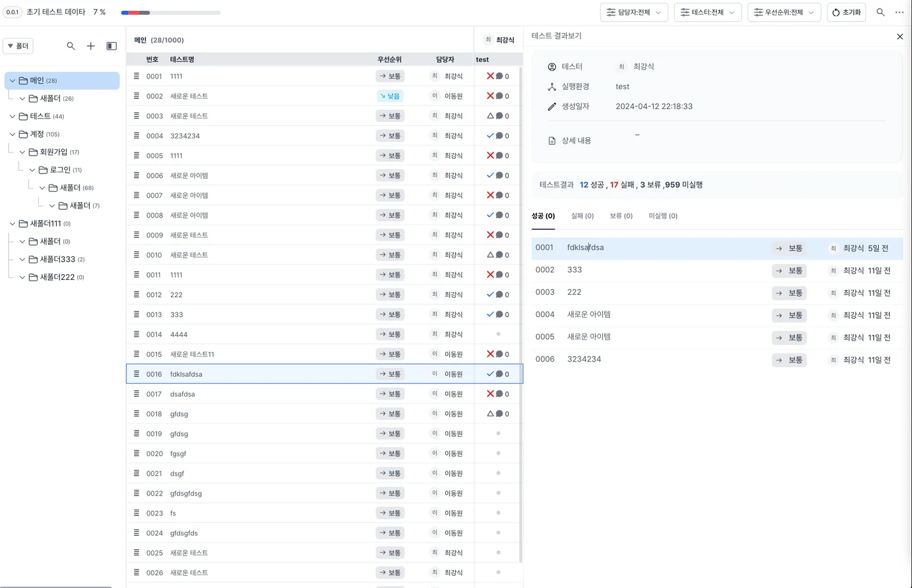
Task: Click assignee 이동원 on row 0021
Action: pyautogui.click(x=453, y=473)
